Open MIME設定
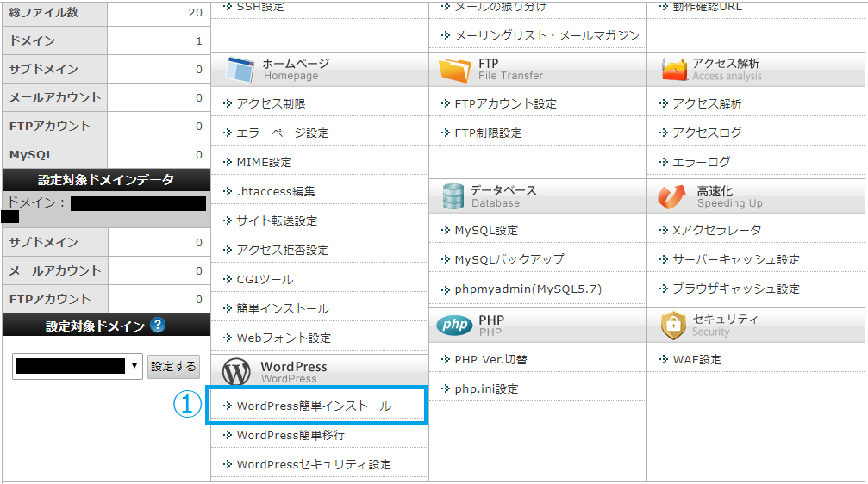 pos(264,162)
